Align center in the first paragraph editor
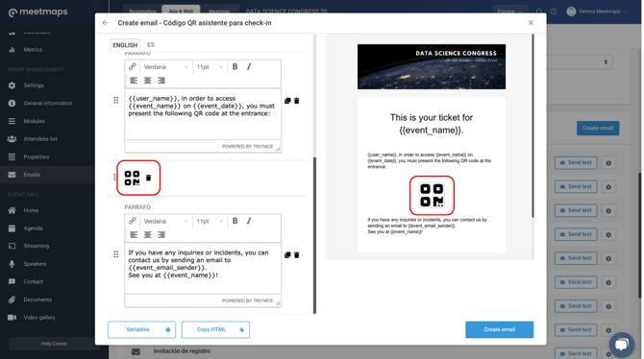The image size is (644, 359). pyautogui.click(x=147, y=81)
